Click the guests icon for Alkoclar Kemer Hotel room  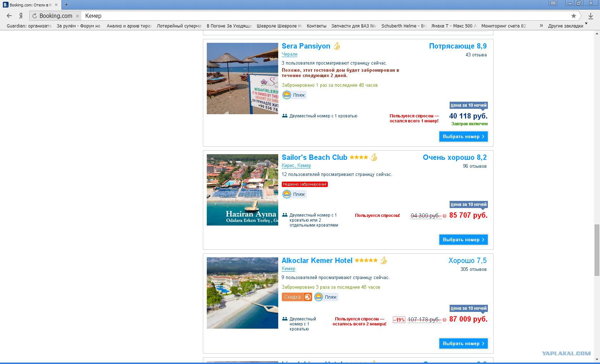click(x=285, y=319)
